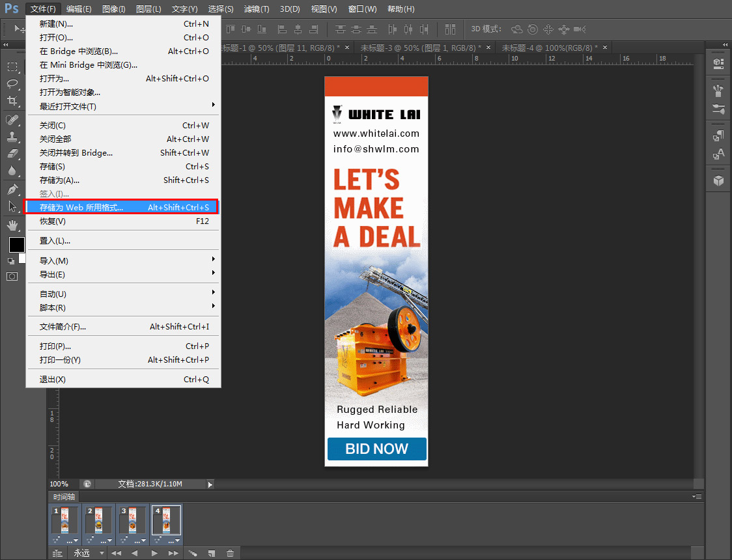Click the 3D slide object icon
This screenshot has width=732, height=560.
click(564, 29)
